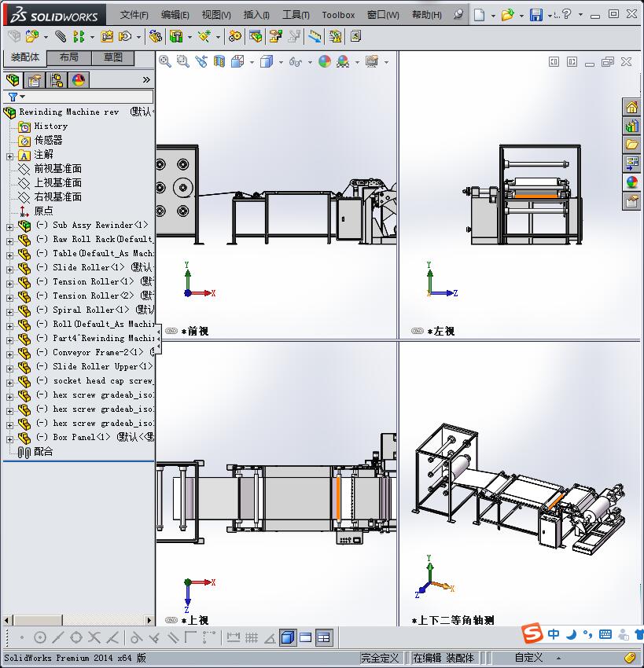Open the Assembly Features dropdown arrow

190,37
